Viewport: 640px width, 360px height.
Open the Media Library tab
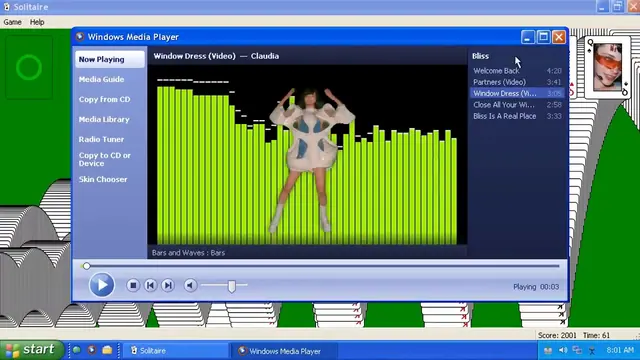click(104, 119)
